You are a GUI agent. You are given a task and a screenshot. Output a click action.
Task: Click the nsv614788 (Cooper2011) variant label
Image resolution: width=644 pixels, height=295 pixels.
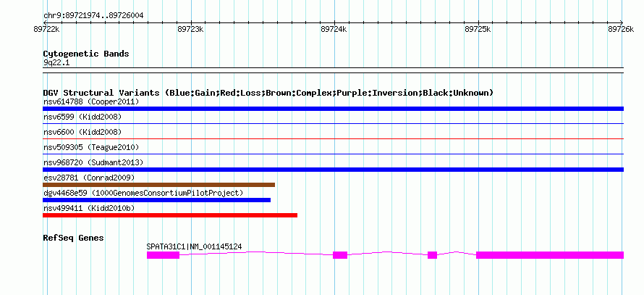point(91,101)
